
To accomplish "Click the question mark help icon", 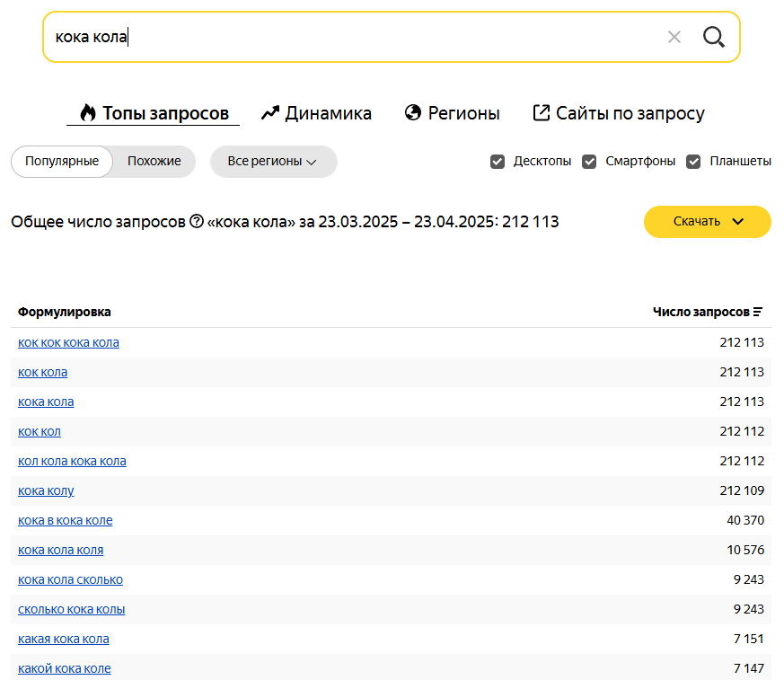I will (197, 221).
